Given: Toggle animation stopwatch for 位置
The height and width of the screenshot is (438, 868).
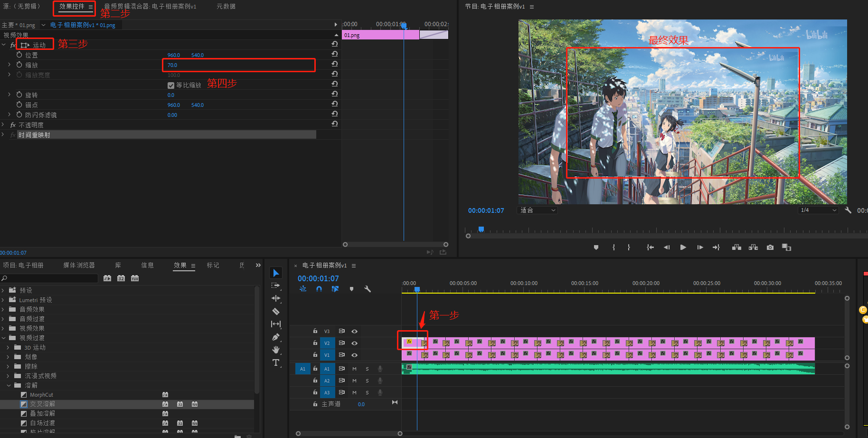Looking at the screenshot, I should 19,55.
